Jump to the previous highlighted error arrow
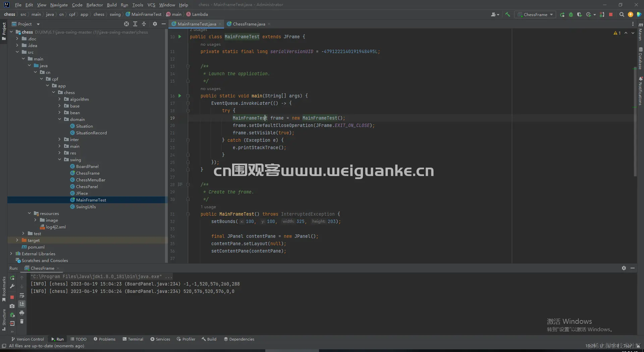 [626, 33]
